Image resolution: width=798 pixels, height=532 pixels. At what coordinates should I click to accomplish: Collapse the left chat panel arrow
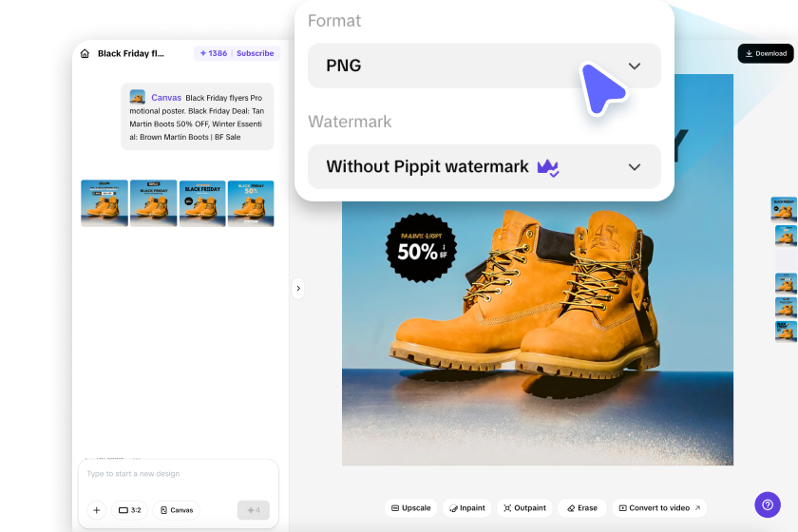[x=298, y=288]
